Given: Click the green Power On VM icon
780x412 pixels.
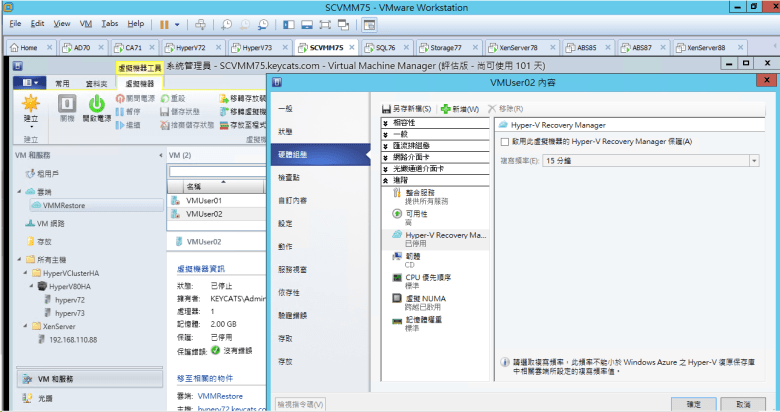Looking at the screenshot, I should click(x=97, y=104).
